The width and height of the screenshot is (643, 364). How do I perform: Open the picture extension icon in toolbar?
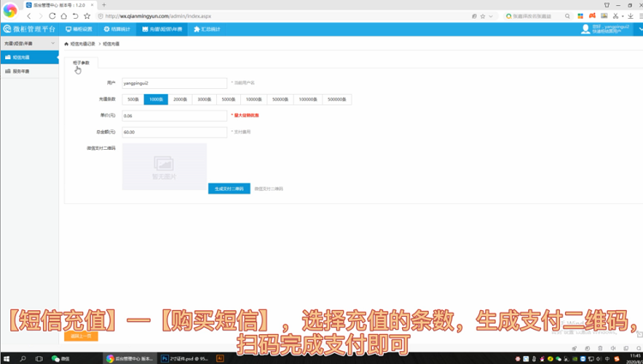pyautogui.click(x=604, y=15)
